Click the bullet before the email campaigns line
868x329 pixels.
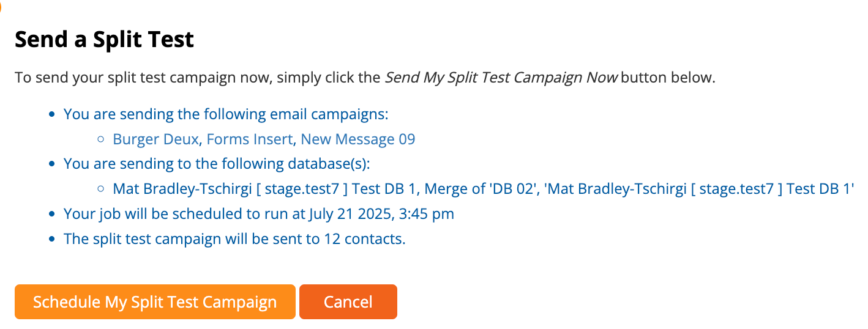(x=52, y=115)
